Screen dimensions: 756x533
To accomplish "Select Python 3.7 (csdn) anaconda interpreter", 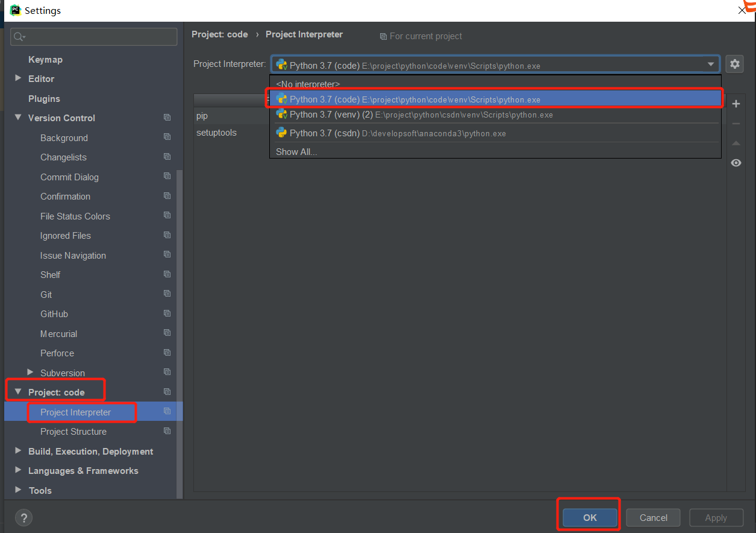I will coord(495,133).
